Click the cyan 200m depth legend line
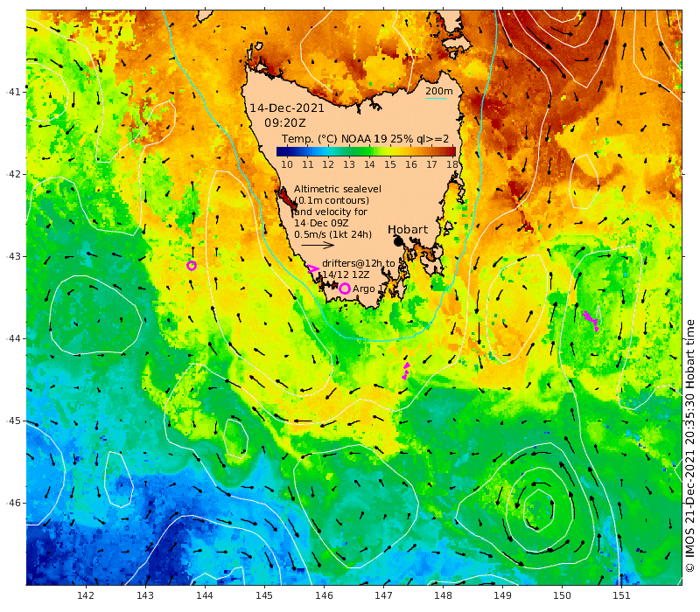This screenshot has width=700, height=612. coord(436,99)
